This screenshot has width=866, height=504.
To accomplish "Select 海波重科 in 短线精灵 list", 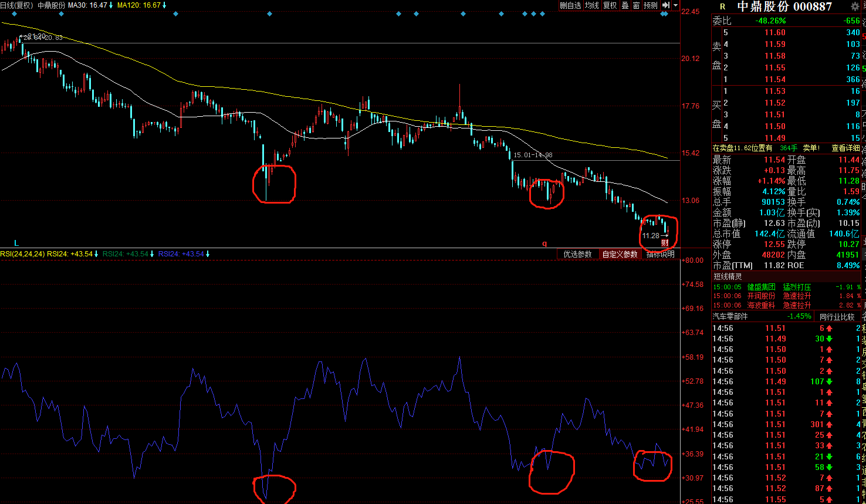I will coord(761,305).
